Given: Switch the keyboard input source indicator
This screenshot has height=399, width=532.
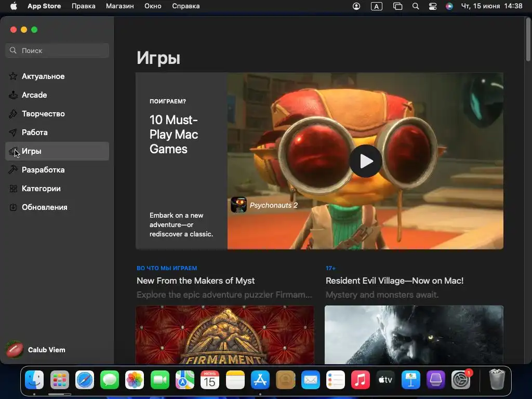Looking at the screenshot, I should coord(377,6).
